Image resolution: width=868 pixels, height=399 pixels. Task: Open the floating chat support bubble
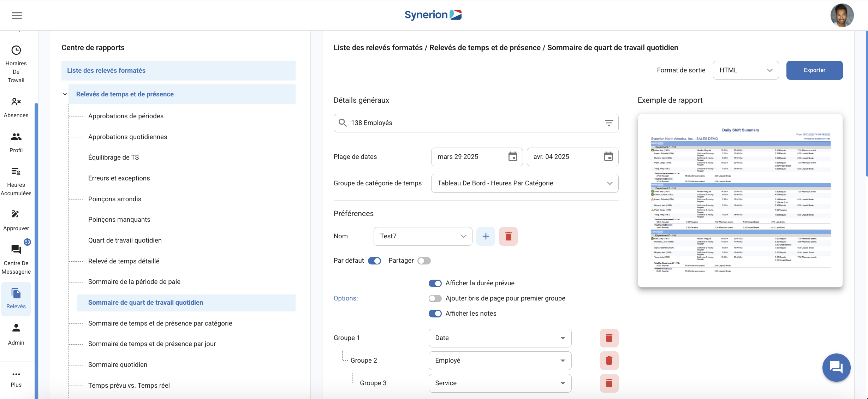(x=836, y=367)
